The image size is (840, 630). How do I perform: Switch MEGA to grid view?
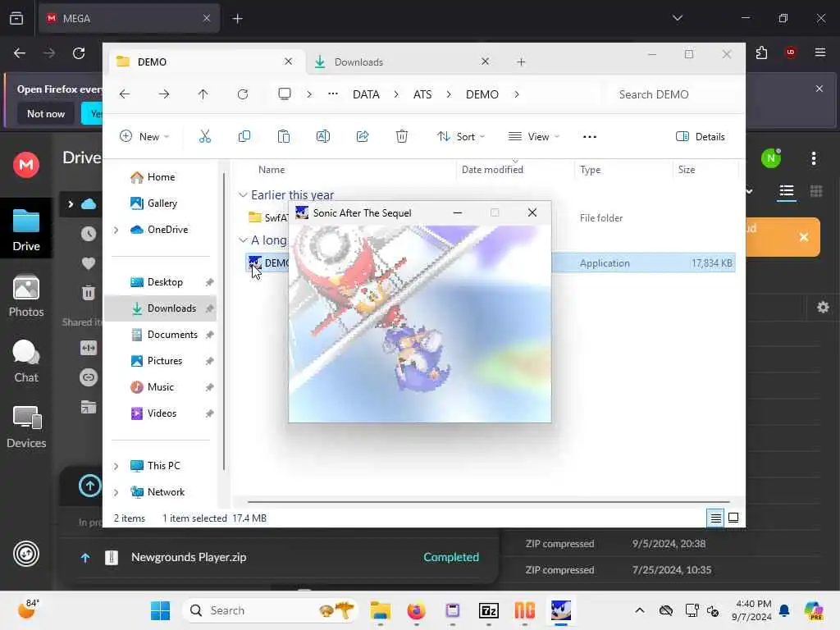click(x=816, y=191)
